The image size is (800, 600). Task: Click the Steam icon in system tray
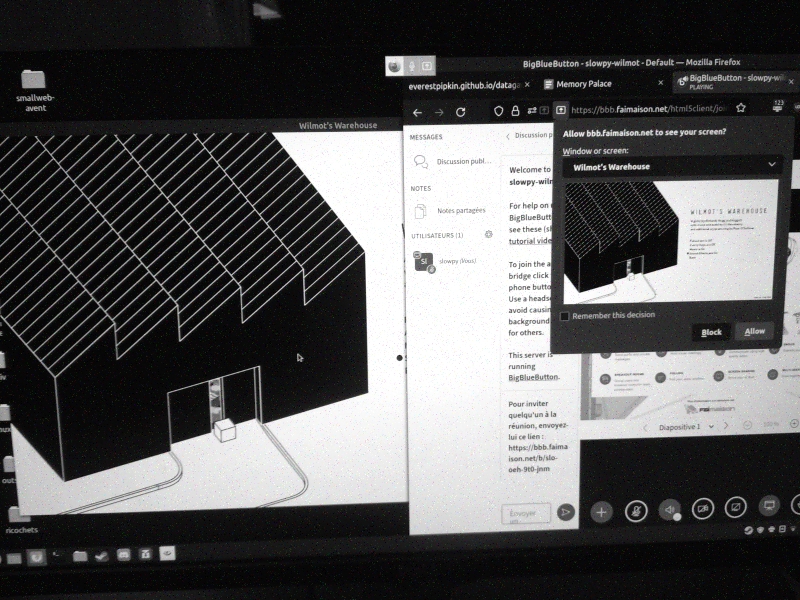[x=748, y=530]
